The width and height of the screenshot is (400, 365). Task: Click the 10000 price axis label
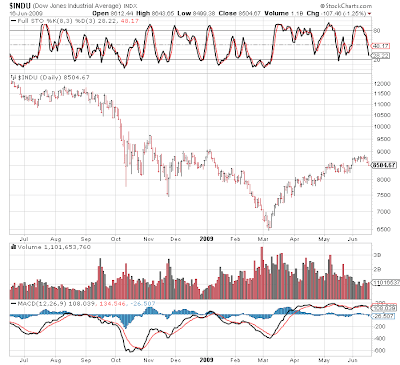[382, 127]
